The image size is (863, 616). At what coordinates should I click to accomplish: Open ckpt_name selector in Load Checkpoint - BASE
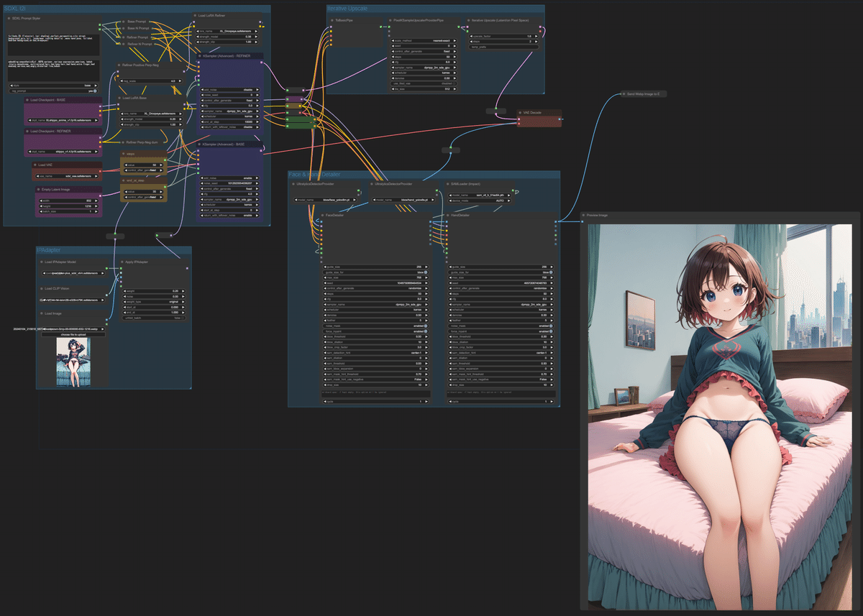(63, 120)
